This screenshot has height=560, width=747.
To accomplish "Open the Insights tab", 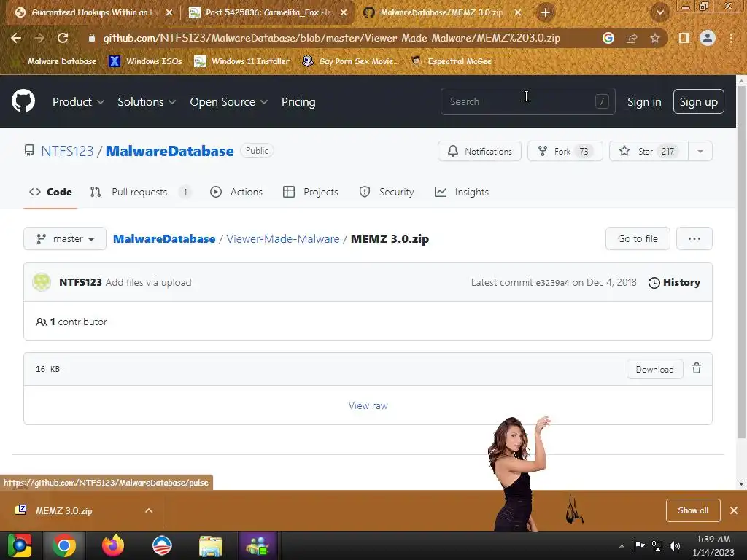I will tap(462, 192).
